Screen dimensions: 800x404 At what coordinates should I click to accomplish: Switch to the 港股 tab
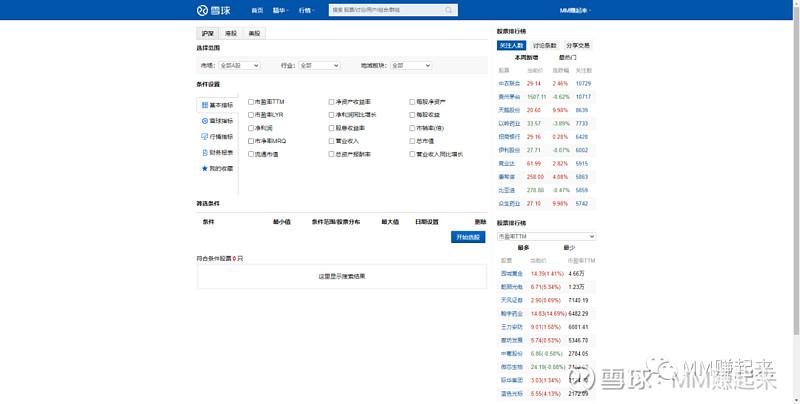(231, 33)
